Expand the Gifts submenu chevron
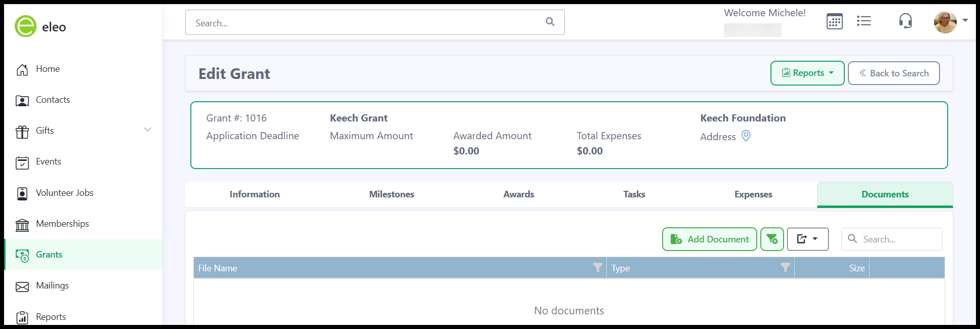This screenshot has width=980, height=329. (148, 130)
